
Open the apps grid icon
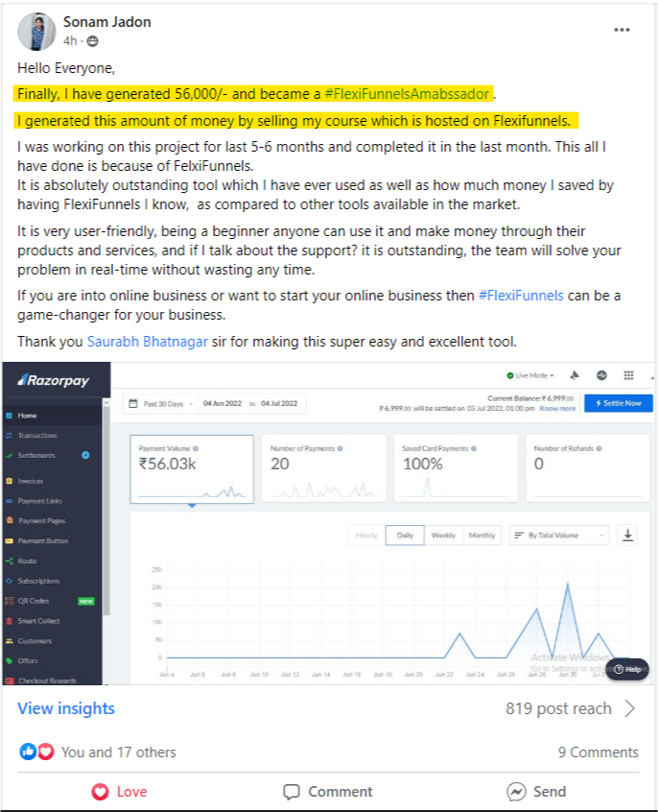pyautogui.click(x=628, y=375)
